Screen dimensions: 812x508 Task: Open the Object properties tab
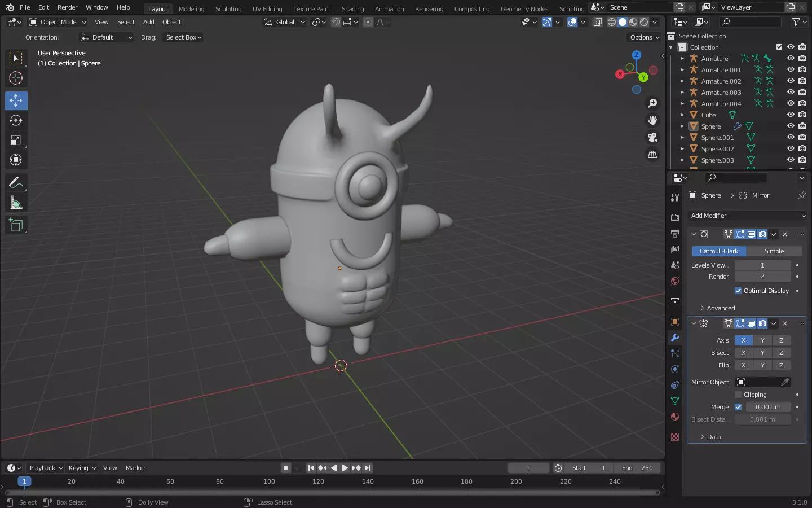(675, 322)
